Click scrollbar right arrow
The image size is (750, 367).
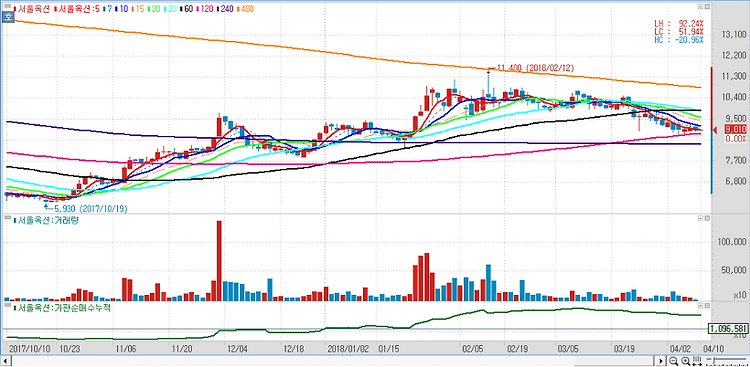click(x=662, y=360)
